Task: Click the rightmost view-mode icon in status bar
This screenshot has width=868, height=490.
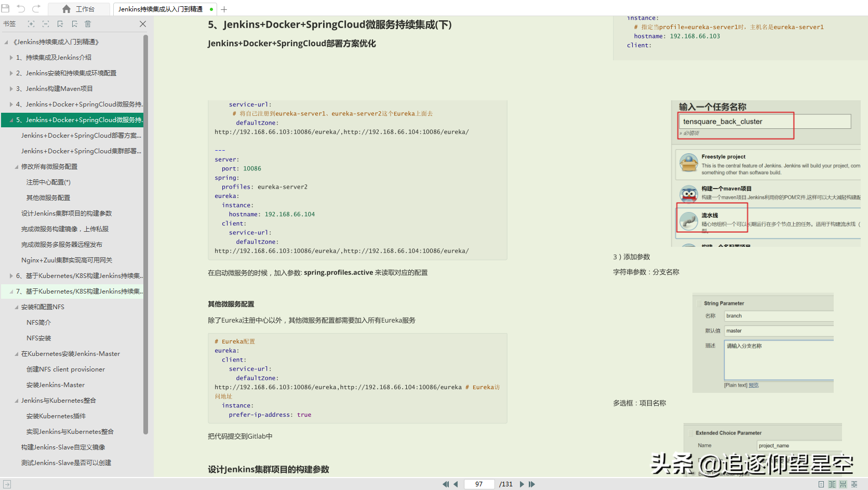Action: click(854, 484)
